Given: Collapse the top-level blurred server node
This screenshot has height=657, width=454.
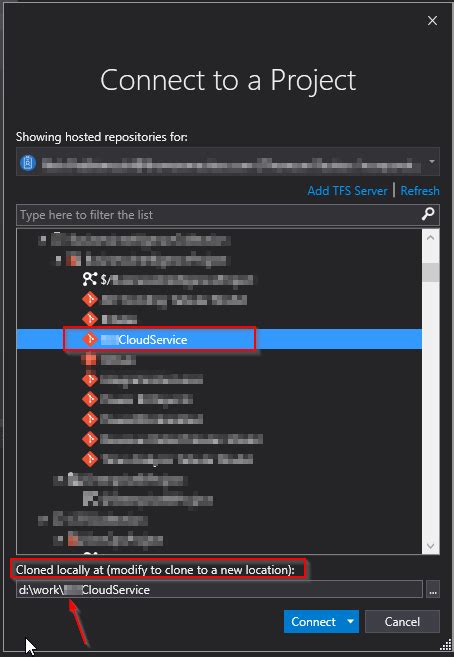Looking at the screenshot, I should 42,240.
